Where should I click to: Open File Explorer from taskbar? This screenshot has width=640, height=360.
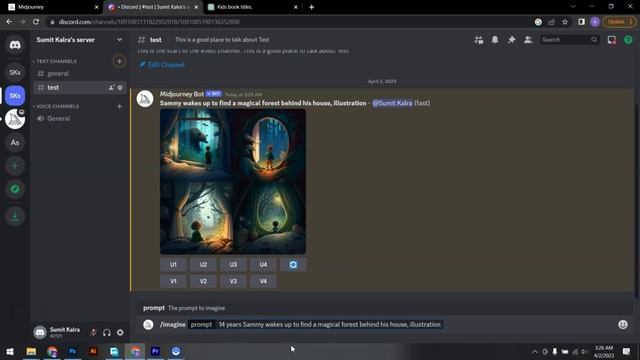point(31,351)
